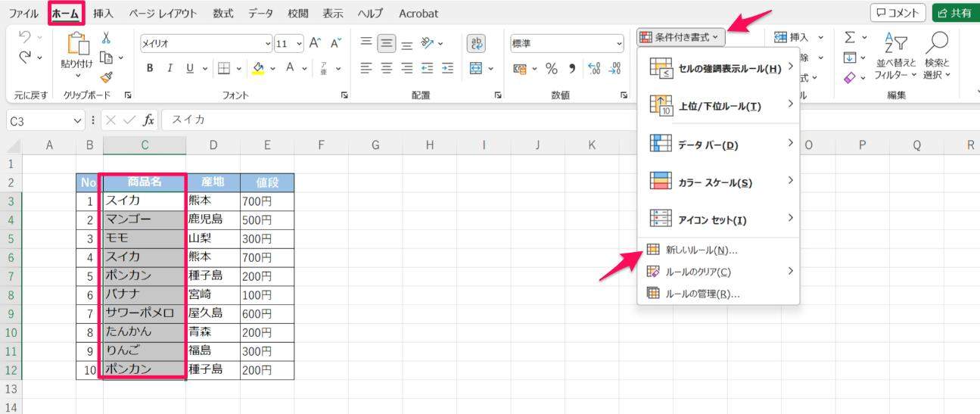Open Find and Select (検索と選択)

(937, 57)
